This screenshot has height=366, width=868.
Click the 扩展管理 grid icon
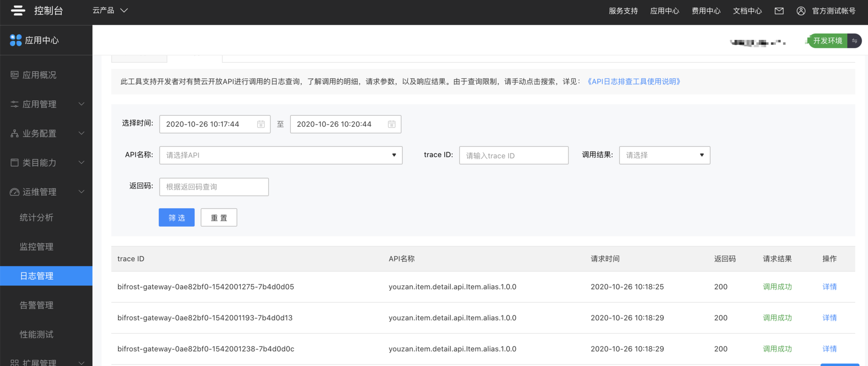click(x=14, y=362)
